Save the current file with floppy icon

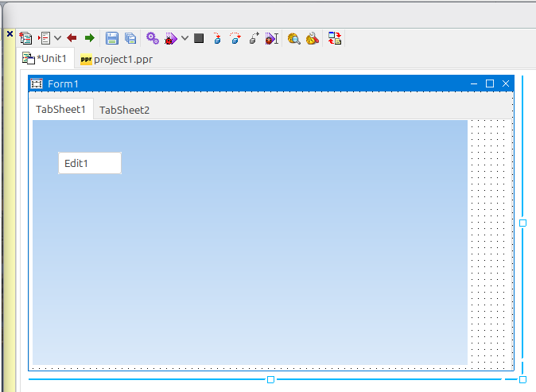coord(112,38)
